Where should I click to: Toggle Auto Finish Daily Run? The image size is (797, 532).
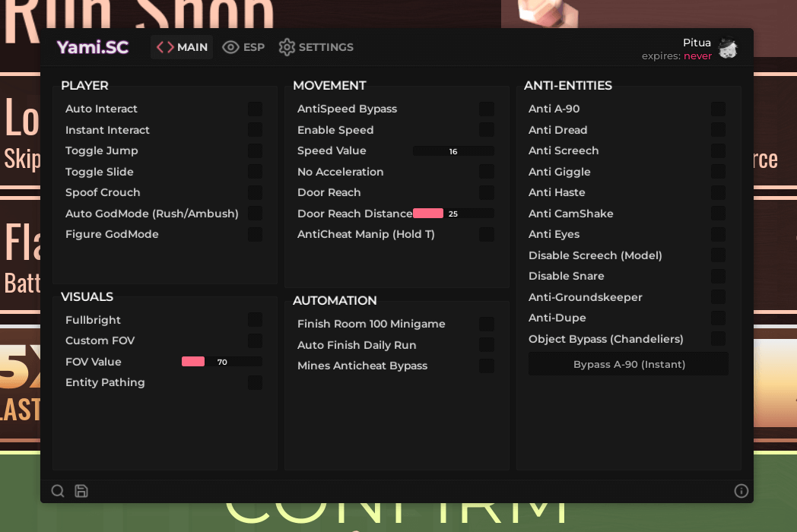coord(487,345)
